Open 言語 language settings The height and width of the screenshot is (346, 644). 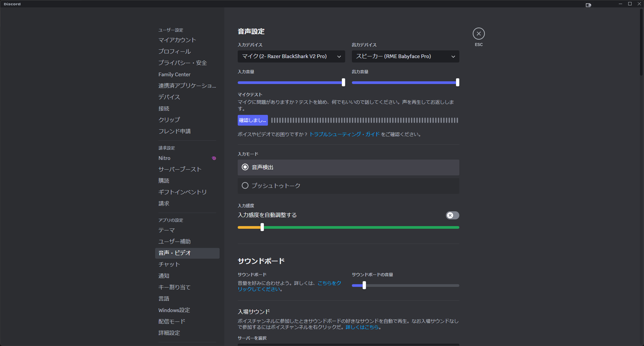187,299
